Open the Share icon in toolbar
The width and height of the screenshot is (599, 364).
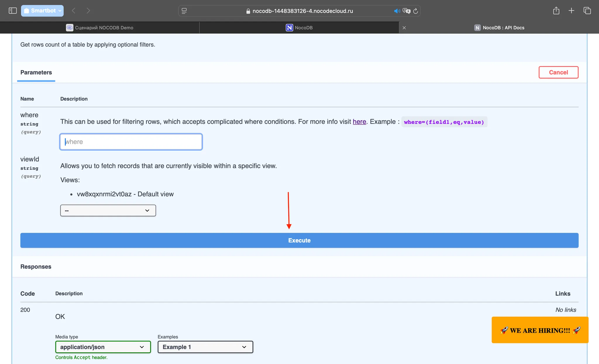pos(556,11)
